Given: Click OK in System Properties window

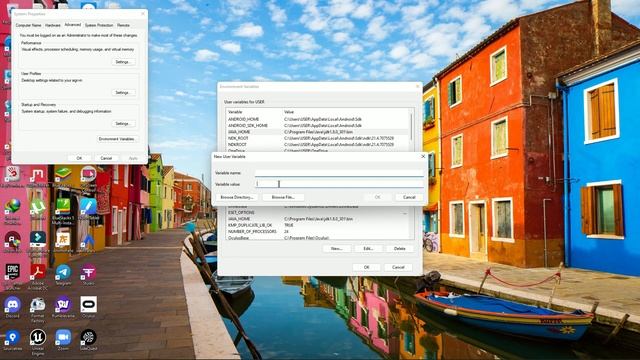Looking at the screenshot, I should 79,158.
